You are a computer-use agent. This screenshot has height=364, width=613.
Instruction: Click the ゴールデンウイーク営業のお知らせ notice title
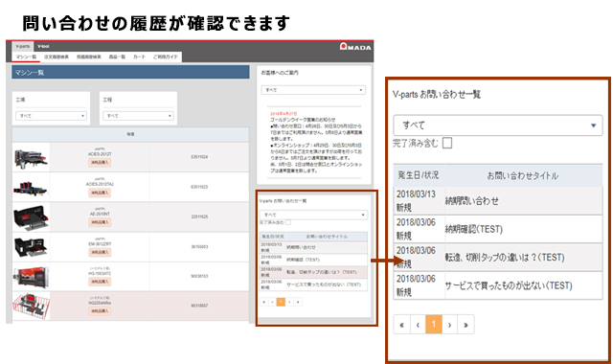[x=303, y=120]
